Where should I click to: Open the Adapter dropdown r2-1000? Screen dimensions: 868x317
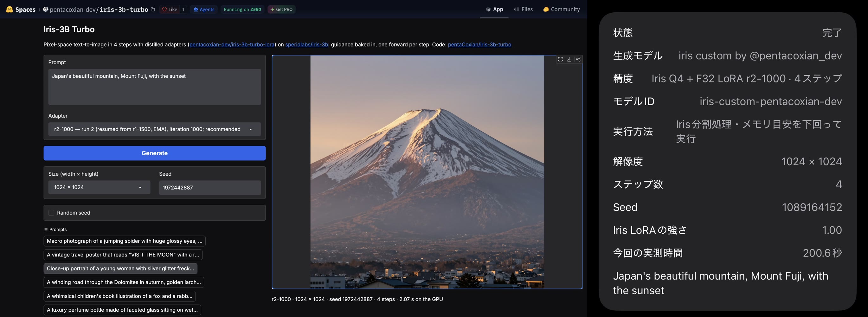[x=154, y=129]
